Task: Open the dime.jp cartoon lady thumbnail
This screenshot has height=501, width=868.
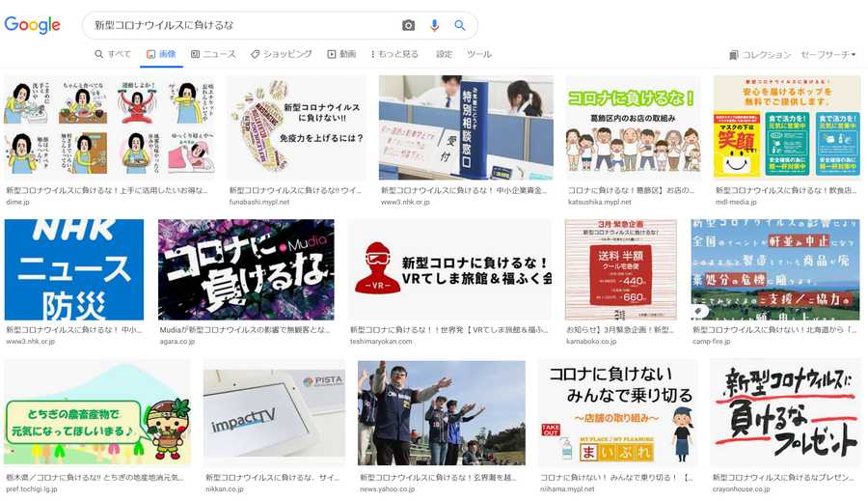Action: [109, 128]
